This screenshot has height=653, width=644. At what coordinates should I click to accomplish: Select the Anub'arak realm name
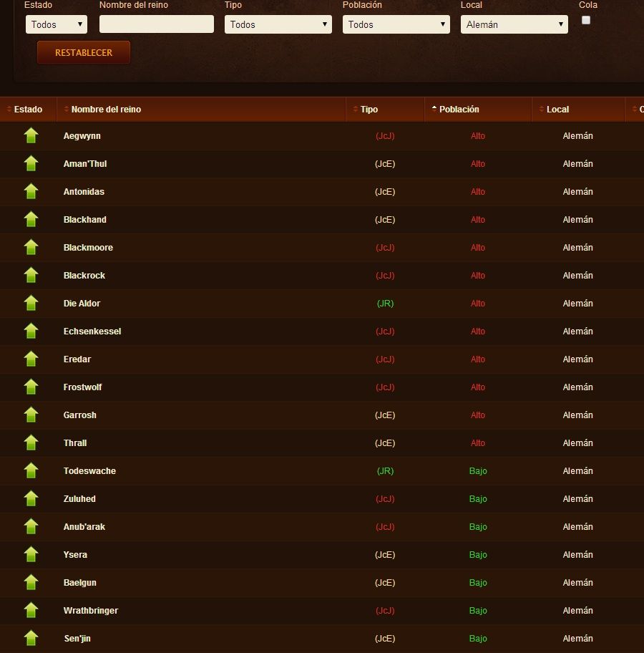click(x=84, y=526)
